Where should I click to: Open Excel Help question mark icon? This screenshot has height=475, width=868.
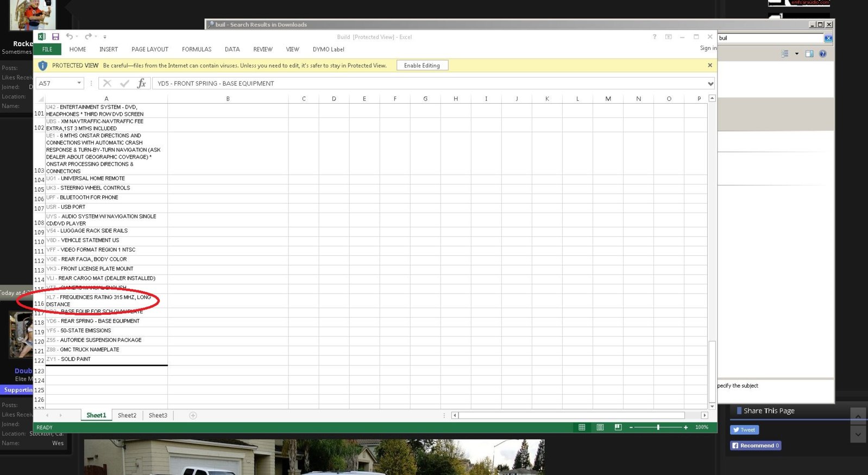click(x=655, y=37)
